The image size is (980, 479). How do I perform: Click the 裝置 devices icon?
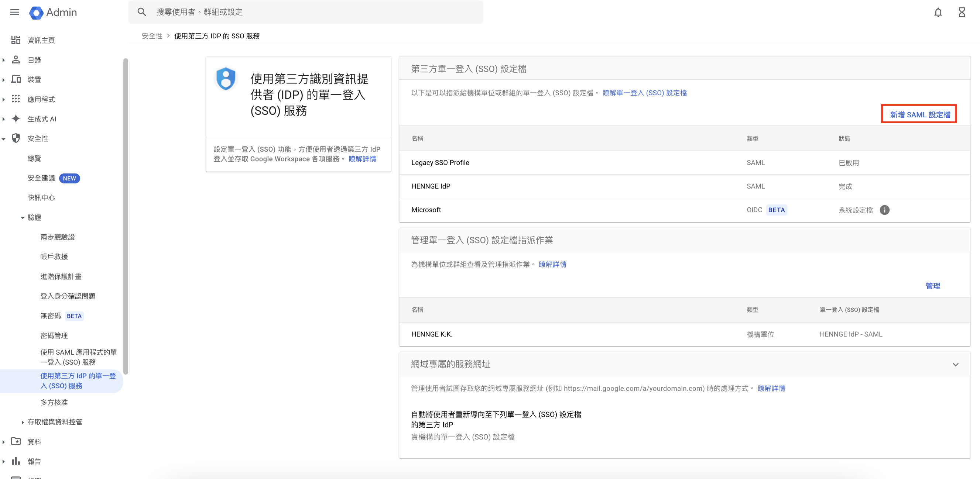(x=16, y=79)
